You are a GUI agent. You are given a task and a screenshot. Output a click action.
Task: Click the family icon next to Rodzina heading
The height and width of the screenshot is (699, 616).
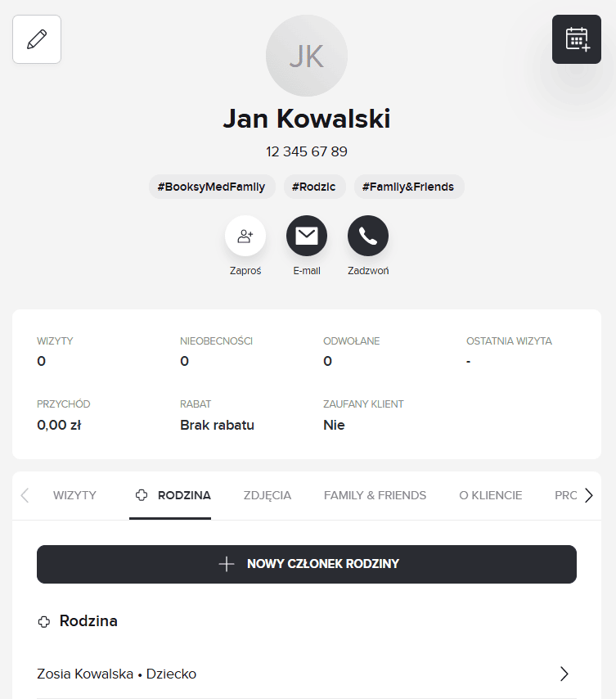pyautogui.click(x=43, y=621)
